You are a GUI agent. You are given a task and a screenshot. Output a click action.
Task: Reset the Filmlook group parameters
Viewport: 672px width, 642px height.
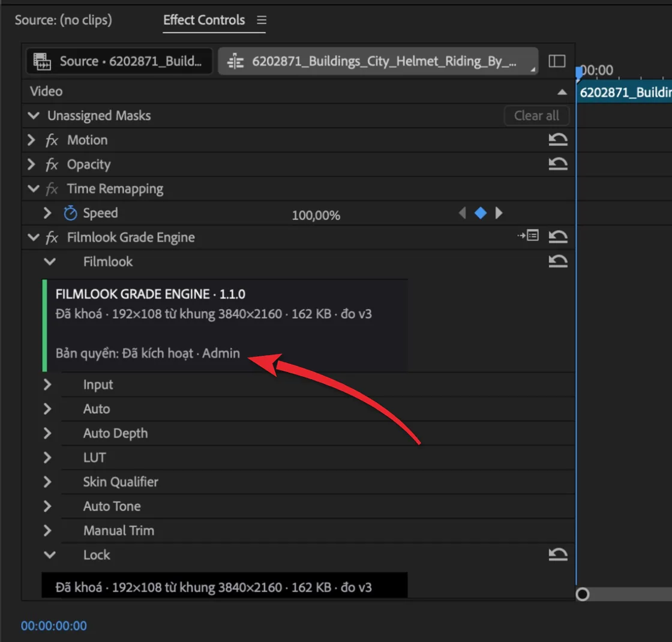click(x=557, y=262)
